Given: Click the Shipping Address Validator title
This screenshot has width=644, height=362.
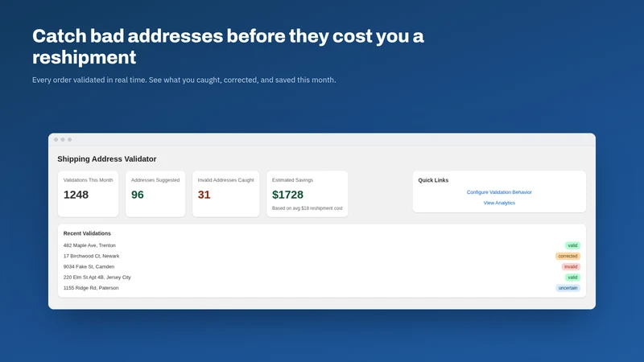Looking at the screenshot, I should pos(107,158).
